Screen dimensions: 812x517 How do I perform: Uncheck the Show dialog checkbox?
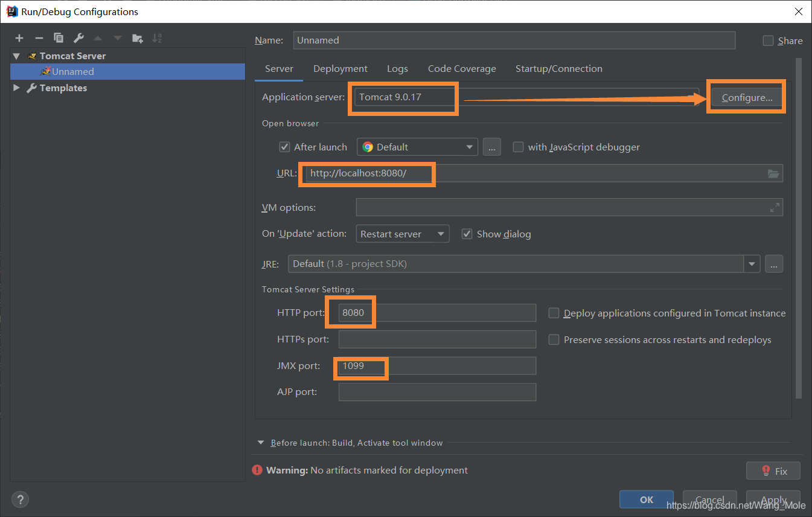[x=467, y=234]
